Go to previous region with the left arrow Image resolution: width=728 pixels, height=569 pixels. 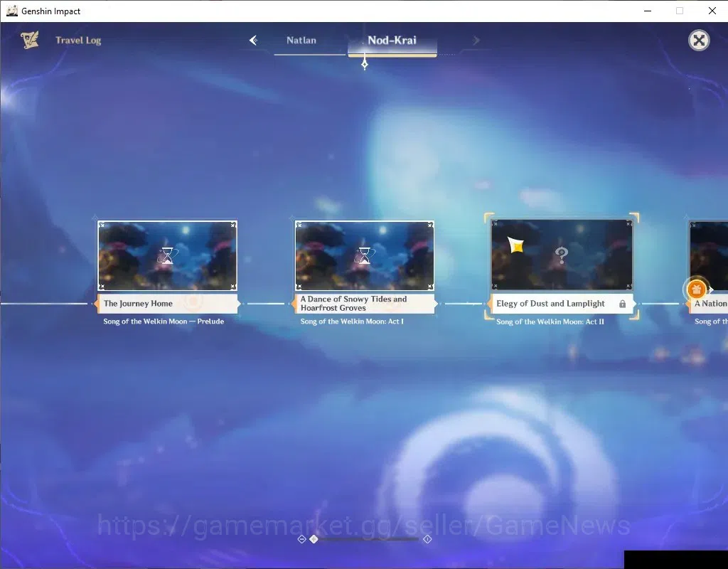coord(254,41)
